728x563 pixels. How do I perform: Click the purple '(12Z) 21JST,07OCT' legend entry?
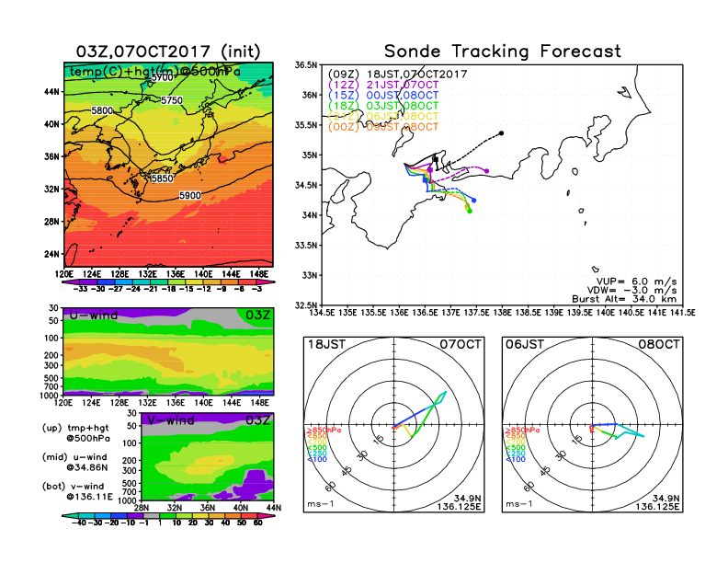tap(383, 85)
